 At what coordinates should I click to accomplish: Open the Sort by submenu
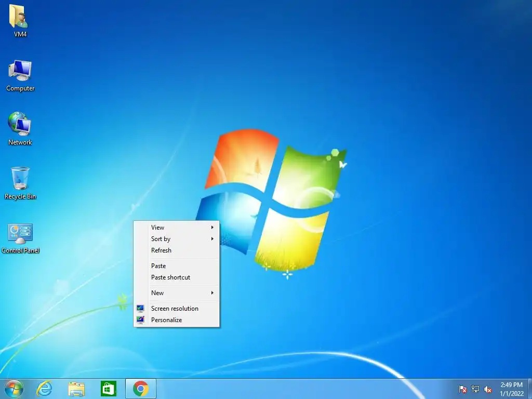177,239
